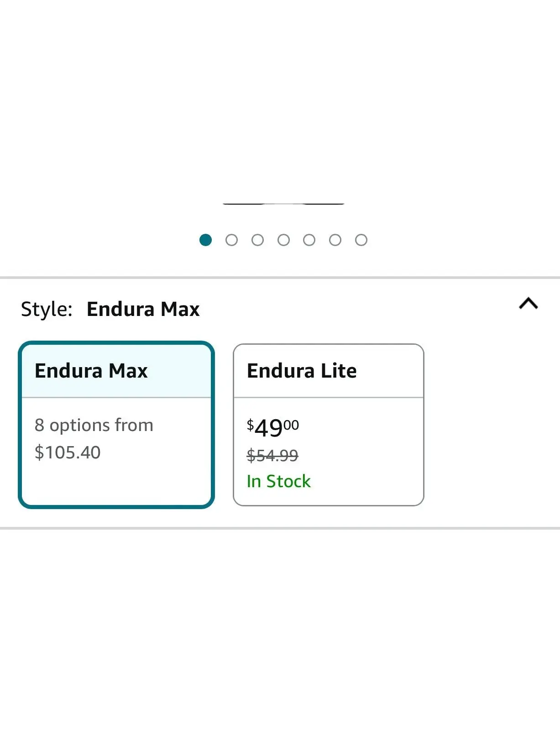Tap the selected style name beside Style
Viewport: 560px width, 747px height.
143,309
